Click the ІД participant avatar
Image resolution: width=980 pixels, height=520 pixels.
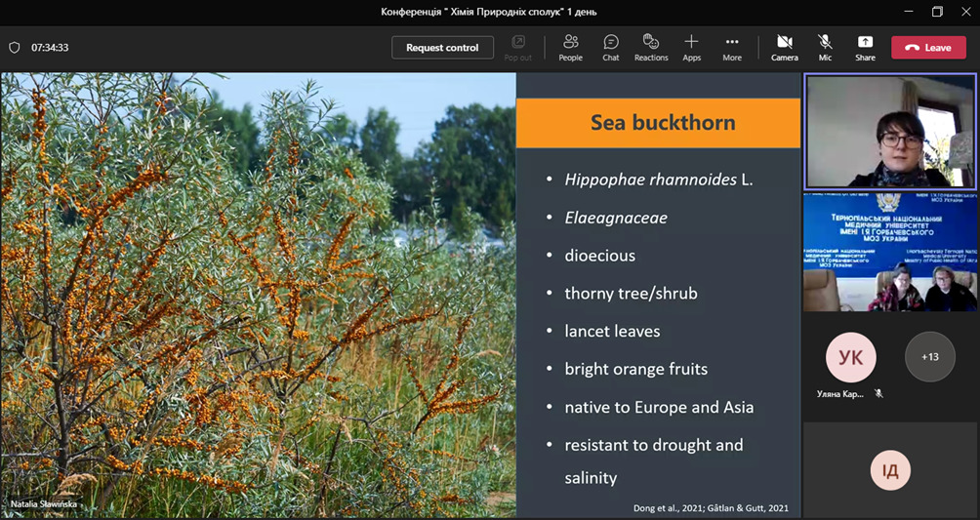[890, 470]
